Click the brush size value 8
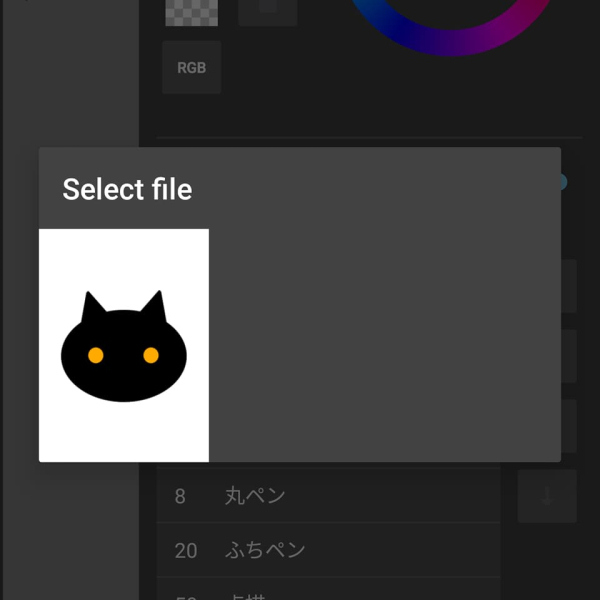Screen dimensions: 600x600 tap(180, 495)
